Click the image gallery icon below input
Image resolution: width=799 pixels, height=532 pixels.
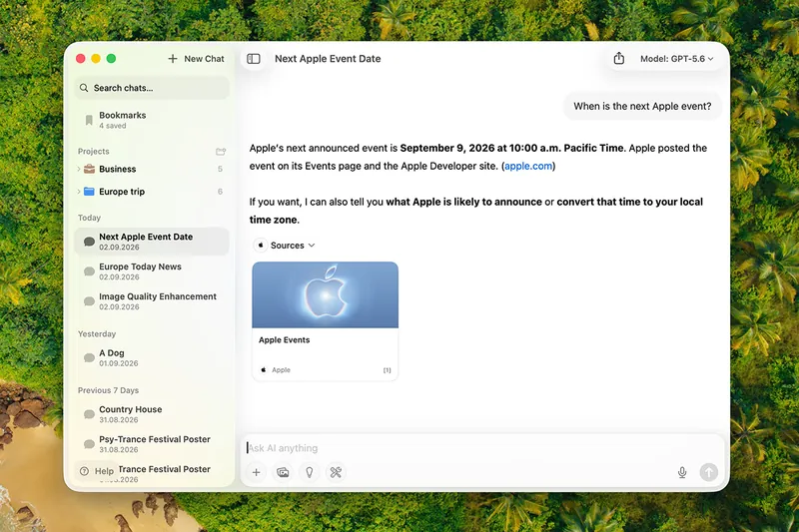tap(283, 472)
